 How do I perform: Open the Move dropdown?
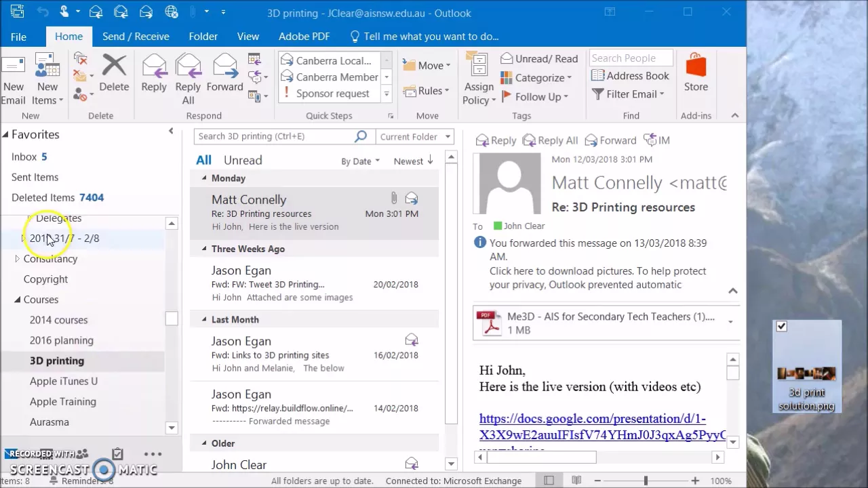click(427, 66)
